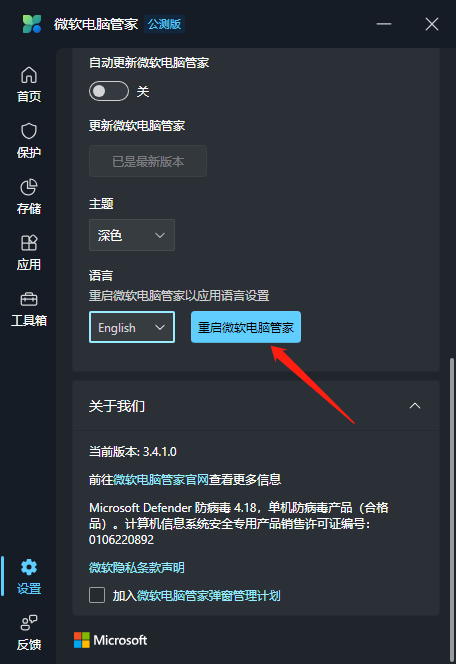Open the 应用 apps icon

(29, 243)
